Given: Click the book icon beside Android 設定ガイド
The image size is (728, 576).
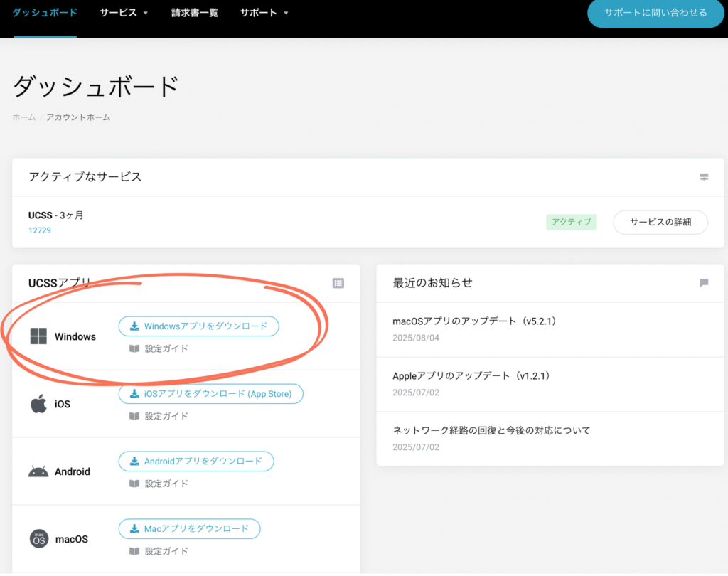Looking at the screenshot, I should 134,484.
